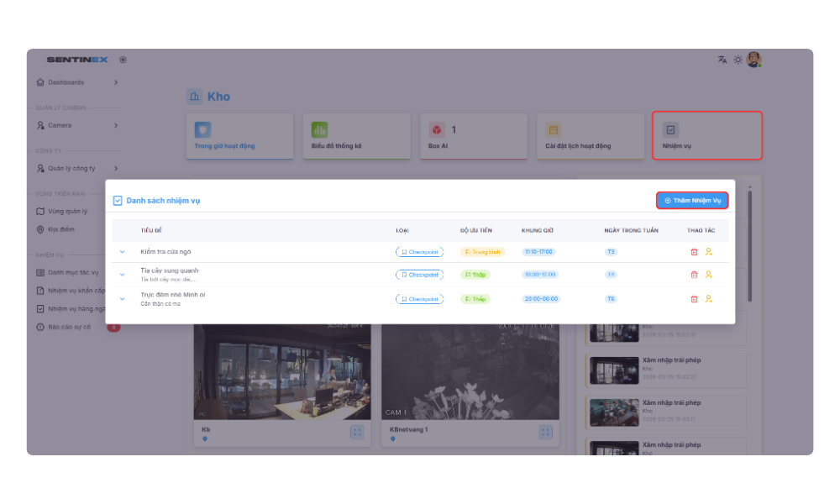Toggle the light/dark theme sun icon

[738, 60]
